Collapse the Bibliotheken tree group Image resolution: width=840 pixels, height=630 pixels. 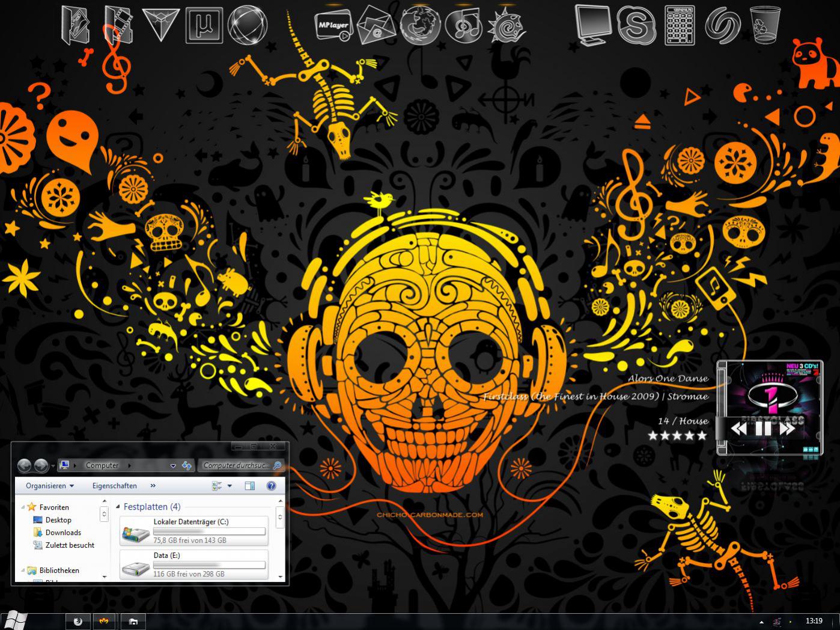[23, 570]
